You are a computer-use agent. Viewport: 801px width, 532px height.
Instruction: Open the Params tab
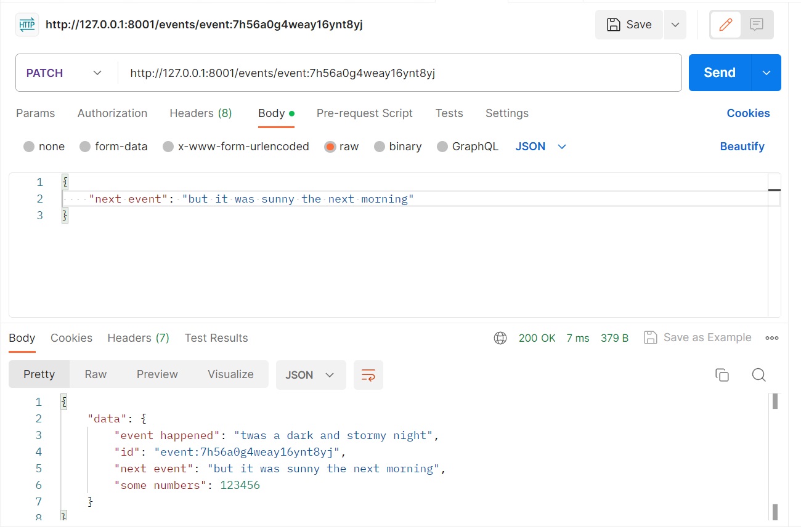(x=35, y=113)
